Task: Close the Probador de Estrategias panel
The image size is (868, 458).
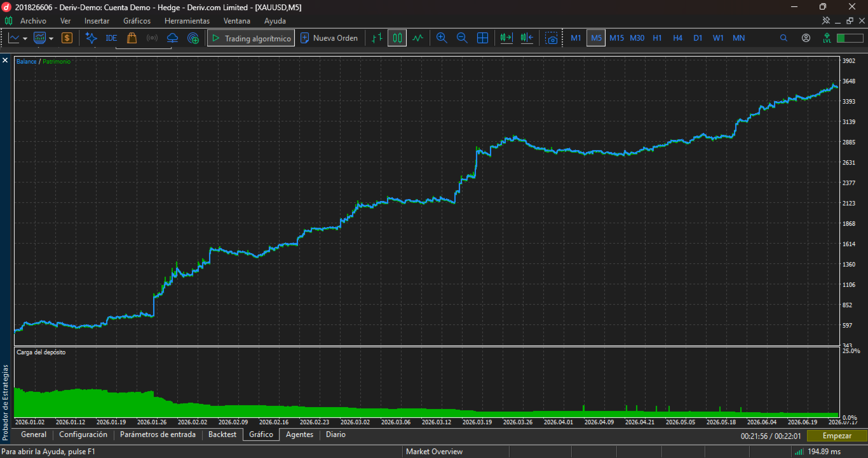Action: point(5,60)
